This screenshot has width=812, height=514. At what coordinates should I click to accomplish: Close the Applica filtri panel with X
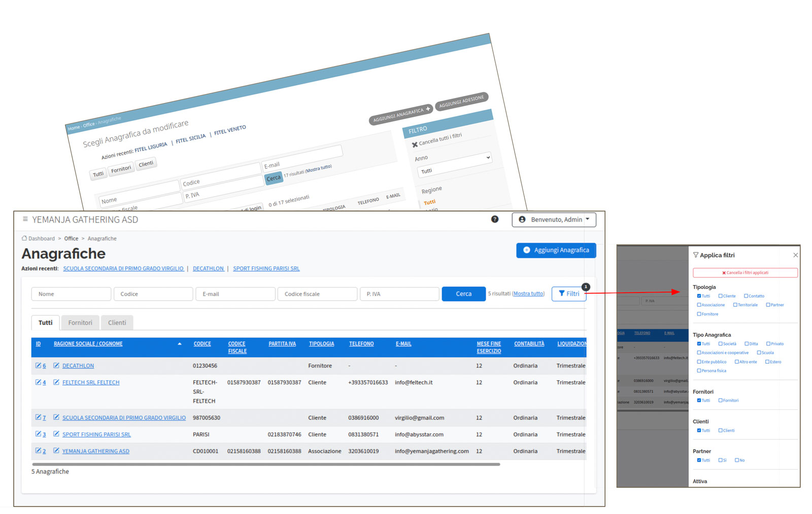[795, 255]
